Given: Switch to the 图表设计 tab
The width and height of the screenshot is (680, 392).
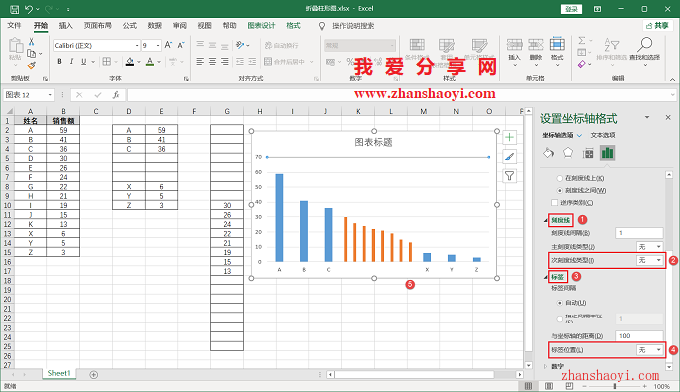Looking at the screenshot, I should coord(262,26).
